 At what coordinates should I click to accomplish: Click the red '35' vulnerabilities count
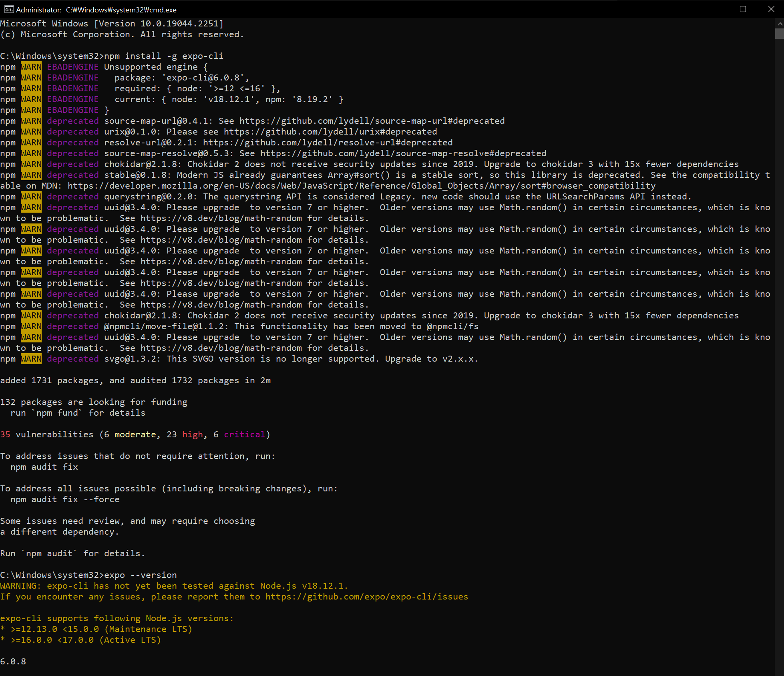coord(5,435)
